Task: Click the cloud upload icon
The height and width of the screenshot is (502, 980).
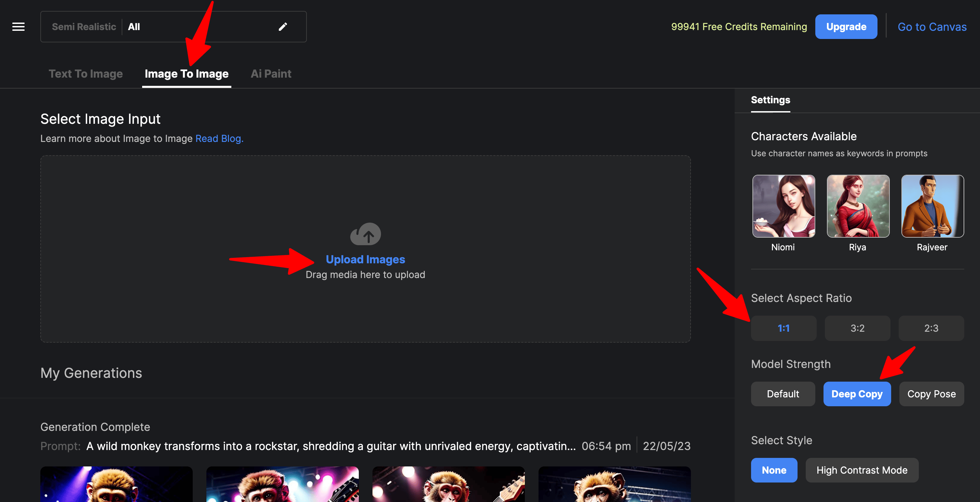Action: click(x=365, y=234)
